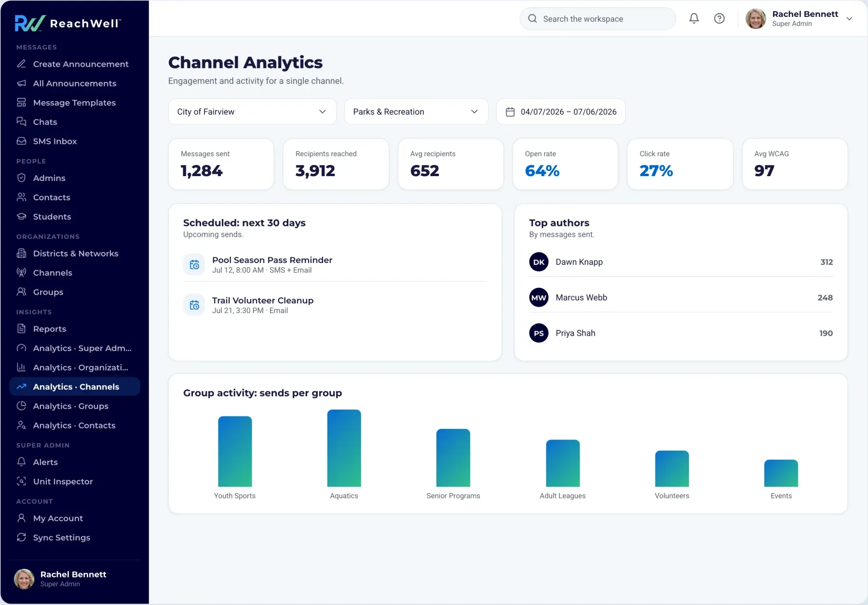
Task: Click the Message Templates layout icon
Action: click(x=21, y=102)
